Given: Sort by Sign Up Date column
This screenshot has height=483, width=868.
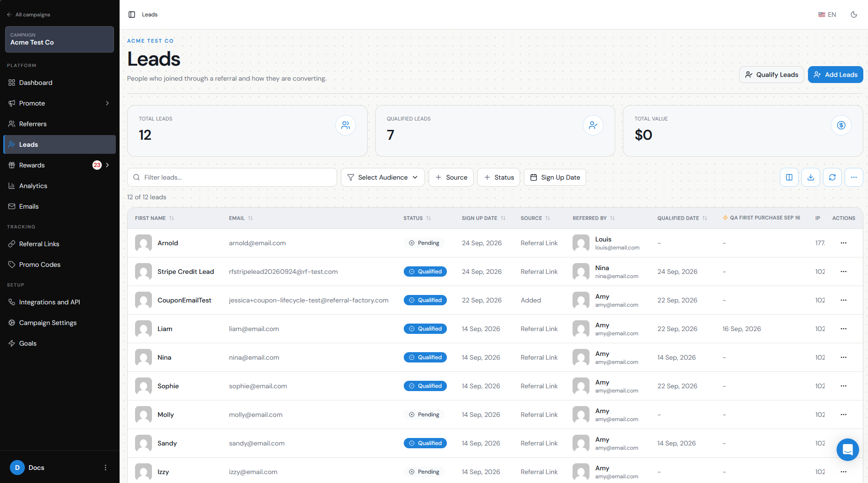Looking at the screenshot, I should pyautogui.click(x=483, y=218).
